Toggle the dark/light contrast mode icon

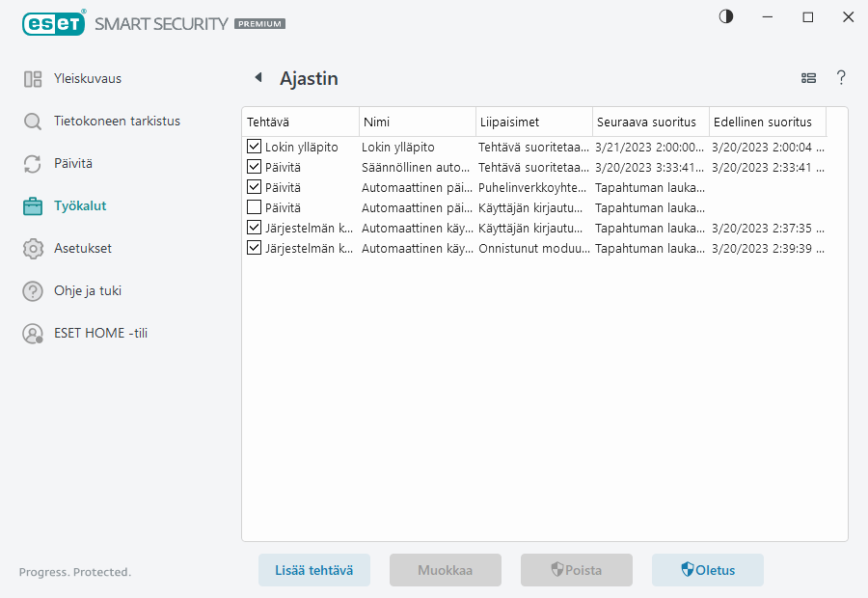tap(726, 16)
